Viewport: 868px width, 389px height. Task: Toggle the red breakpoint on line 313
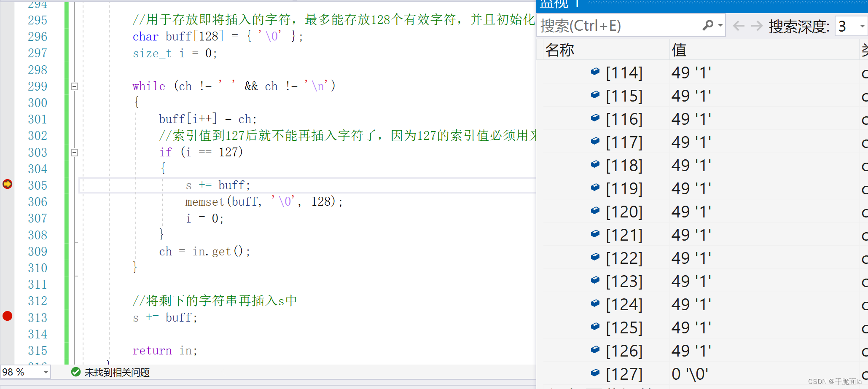(x=8, y=316)
